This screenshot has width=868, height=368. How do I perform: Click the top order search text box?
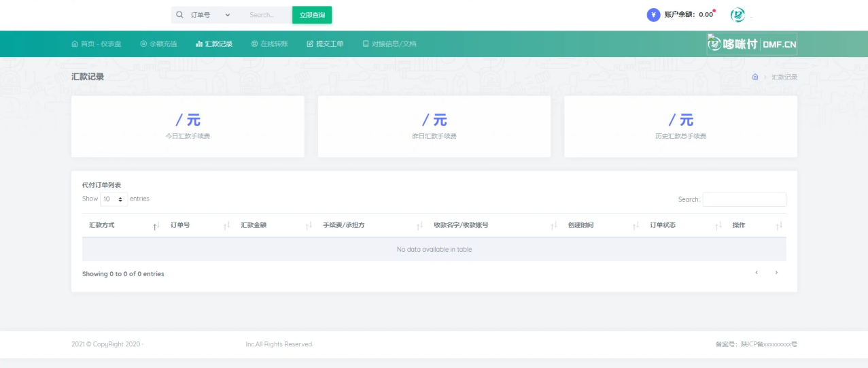265,15
